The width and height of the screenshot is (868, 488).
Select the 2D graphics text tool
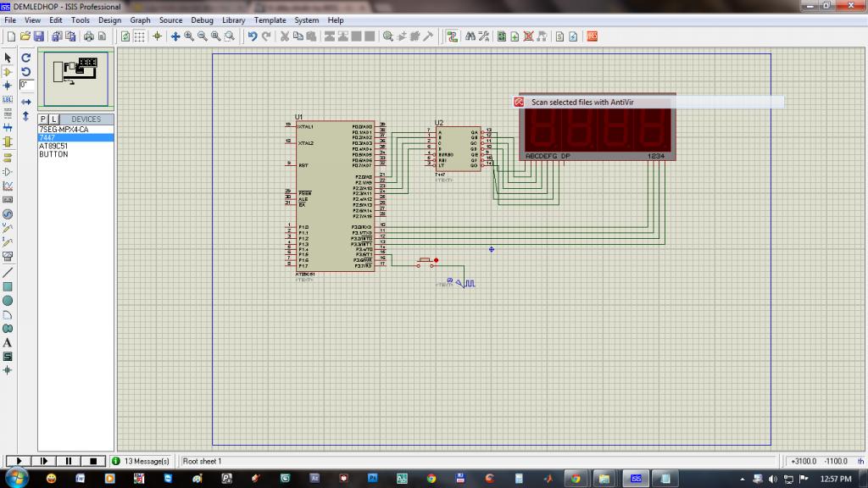(8, 342)
